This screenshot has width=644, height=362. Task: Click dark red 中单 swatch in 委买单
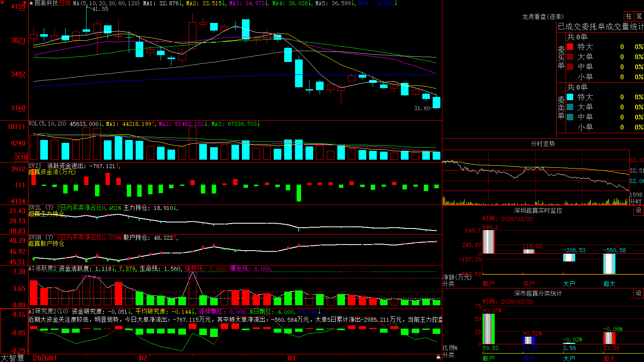tap(570, 67)
